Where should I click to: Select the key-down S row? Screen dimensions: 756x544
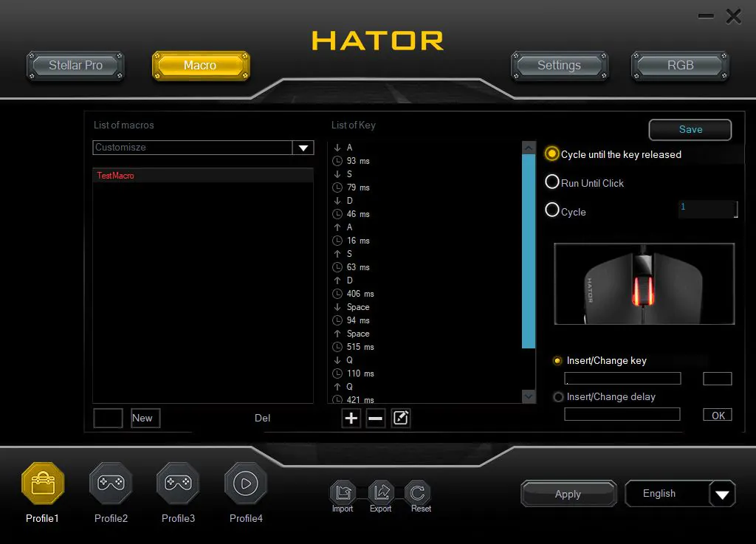[426, 174]
